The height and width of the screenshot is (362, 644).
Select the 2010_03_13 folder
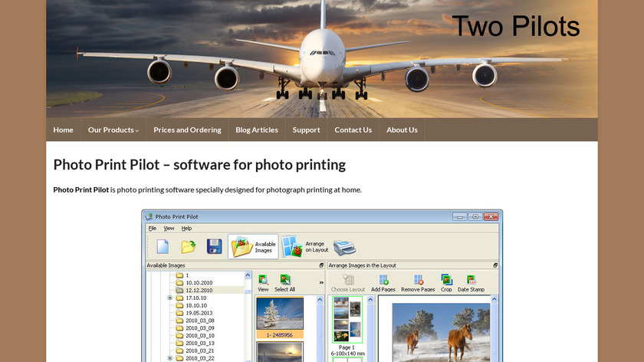[195, 343]
